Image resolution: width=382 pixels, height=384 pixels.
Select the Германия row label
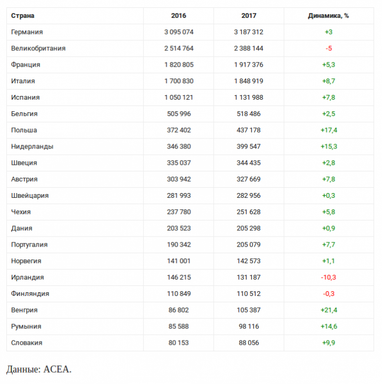(27, 32)
